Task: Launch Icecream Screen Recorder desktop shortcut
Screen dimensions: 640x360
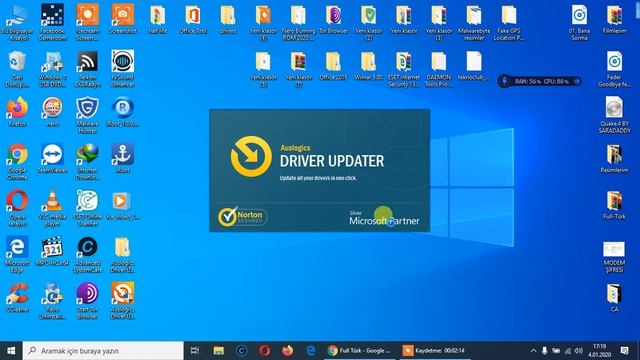Action: (x=87, y=22)
